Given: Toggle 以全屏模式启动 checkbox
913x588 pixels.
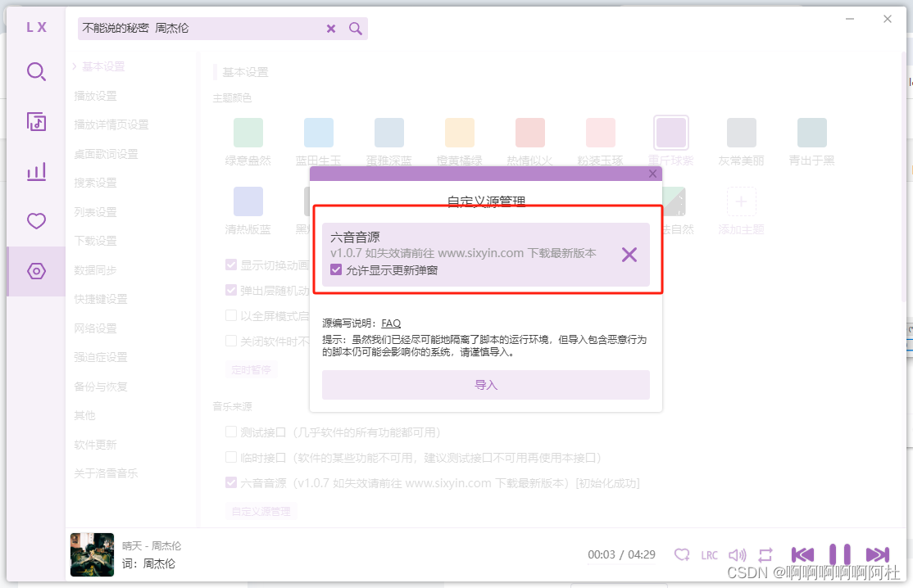Looking at the screenshot, I should (231, 316).
